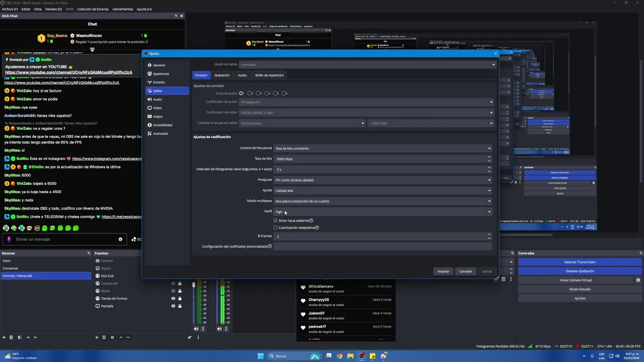The height and width of the screenshot is (362, 644).
Task: Switch to Búfer de repetición tab
Action: pos(269,75)
